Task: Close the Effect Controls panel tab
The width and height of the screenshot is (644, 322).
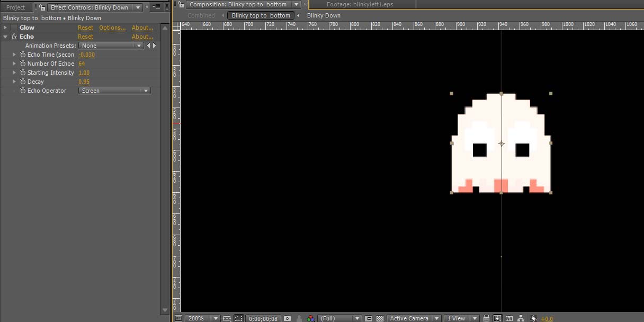Action: tap(147, 7)
